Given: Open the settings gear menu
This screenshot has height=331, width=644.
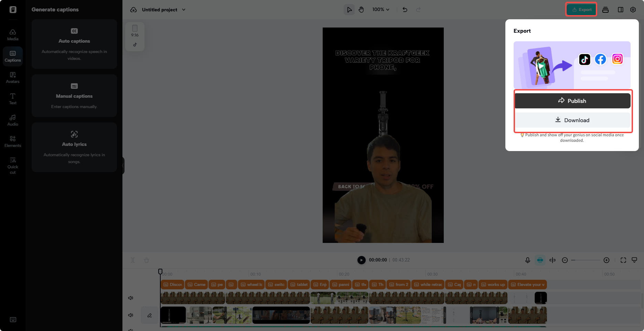Looking at the screenshot, I should click(633, 10).
